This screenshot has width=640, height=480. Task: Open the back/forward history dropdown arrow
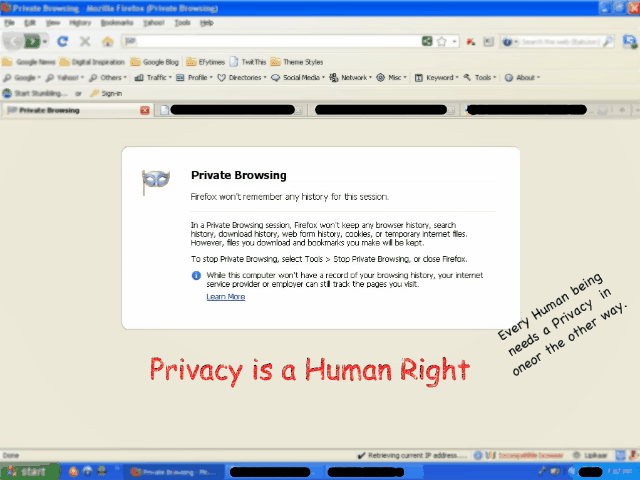click(x=45, y=42)
